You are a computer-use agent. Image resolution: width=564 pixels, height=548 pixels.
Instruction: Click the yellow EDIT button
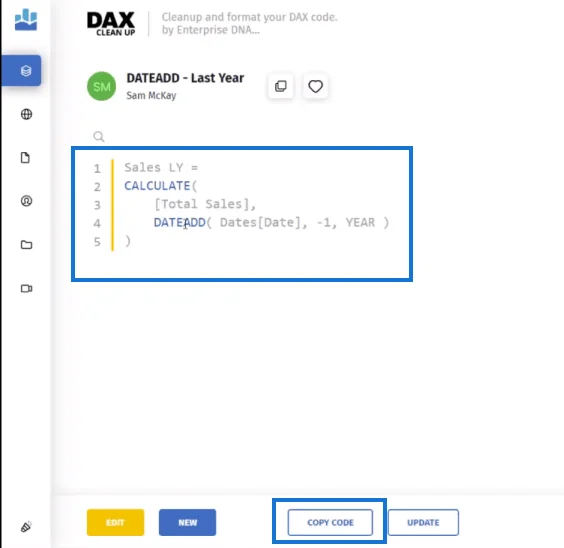click(x=115, y=522)
